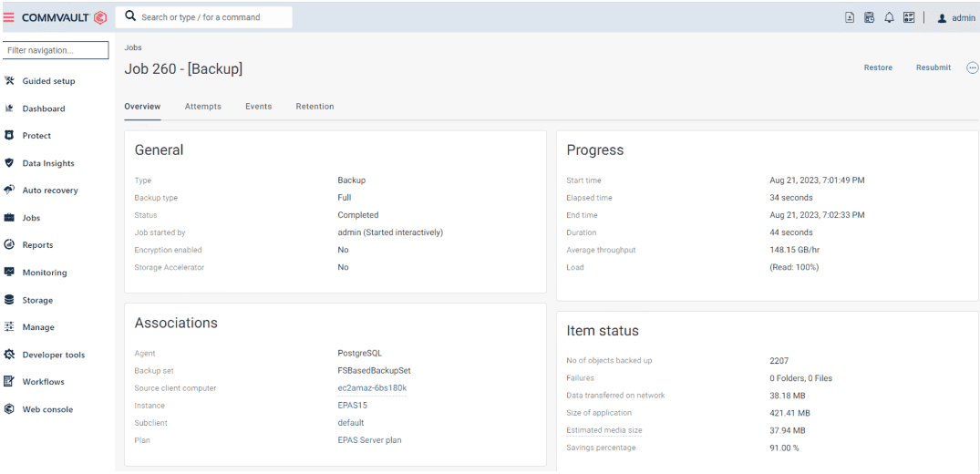Click the 148.15 GB/hr throughput value
The height and width of the screenshot is (474, 980).
[794, 250]
